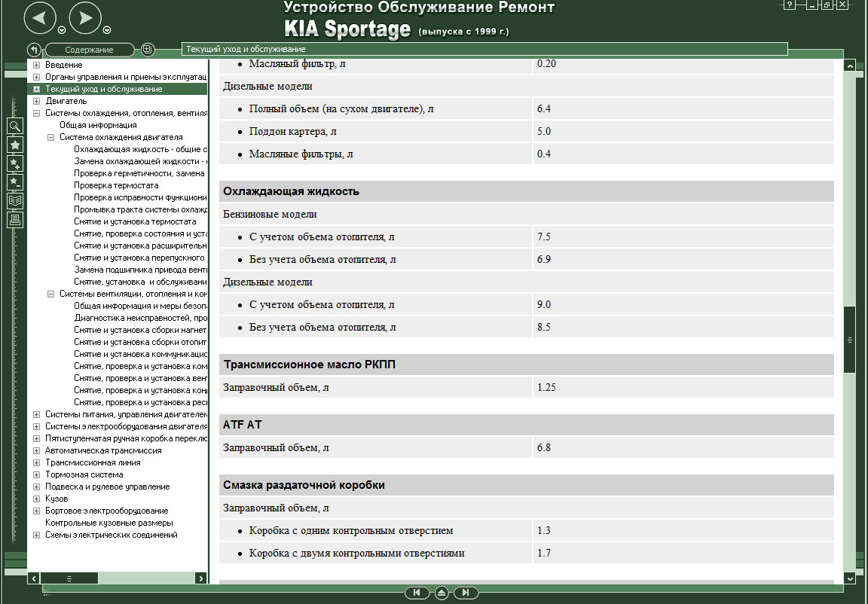
Task: Select Трансмиссионная линия in tree
Action: [x=93, y=463]
